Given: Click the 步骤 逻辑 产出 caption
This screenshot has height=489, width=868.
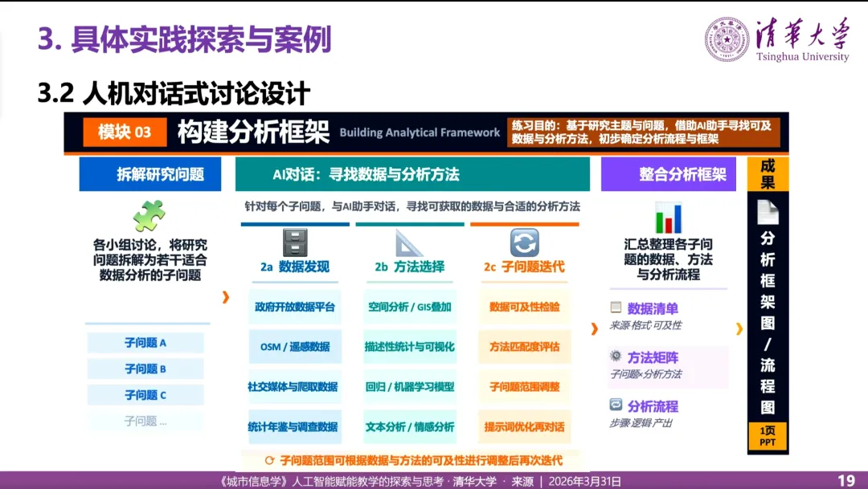Looking at the screenshot, I should [641, 422].
